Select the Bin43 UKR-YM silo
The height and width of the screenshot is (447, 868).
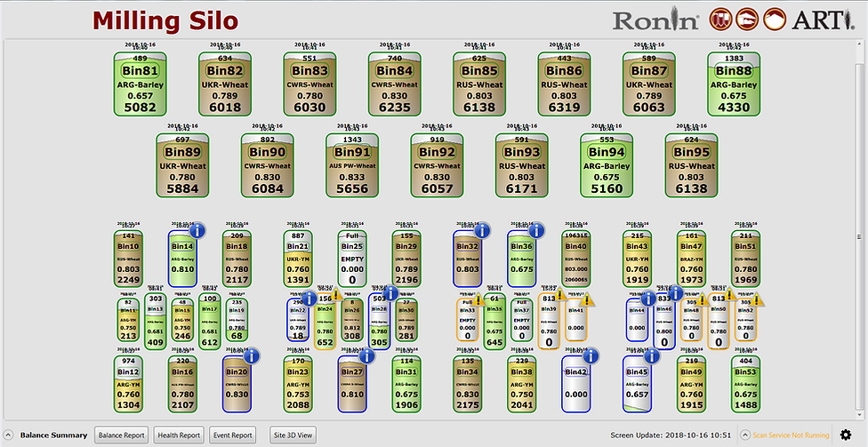coord(637,259)
